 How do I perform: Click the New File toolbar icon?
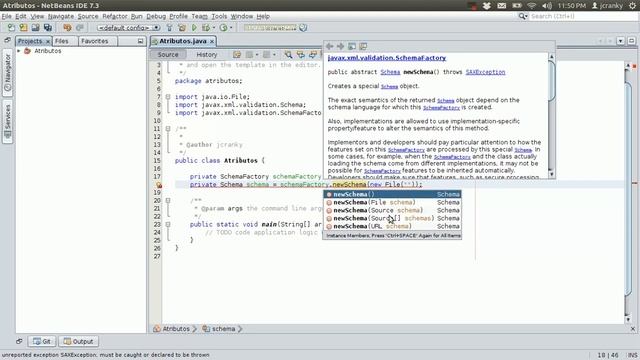click(x=11, y=28)
